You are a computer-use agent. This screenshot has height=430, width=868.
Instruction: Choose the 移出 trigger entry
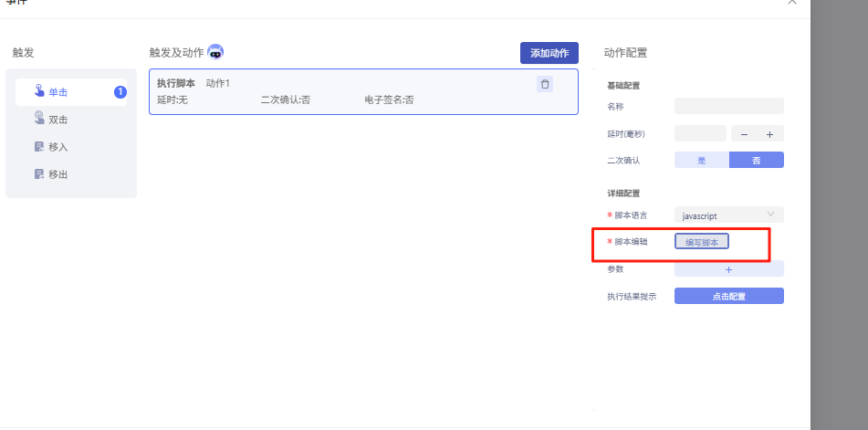[x=71, y=174]
